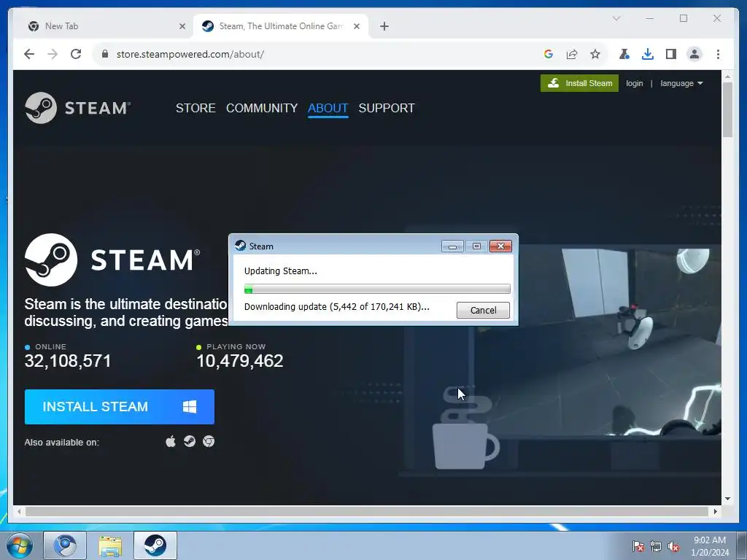The image size is (747, 560).
Task: Click green Install Steam header button
Action: [x=579, y=83]
